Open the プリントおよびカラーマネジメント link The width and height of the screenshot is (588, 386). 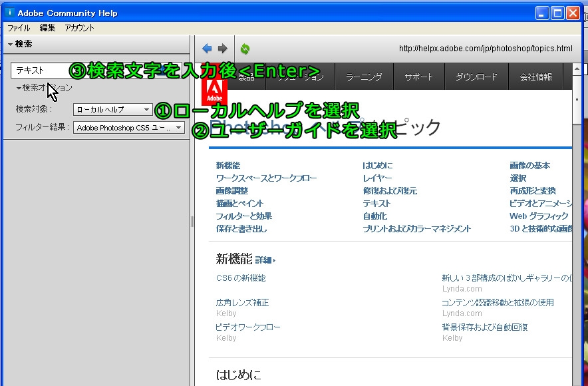(x=417, y=229)
